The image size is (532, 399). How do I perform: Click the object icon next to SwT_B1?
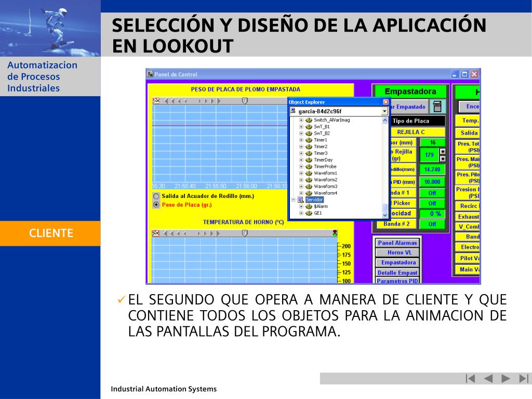(x=309, y=127)
